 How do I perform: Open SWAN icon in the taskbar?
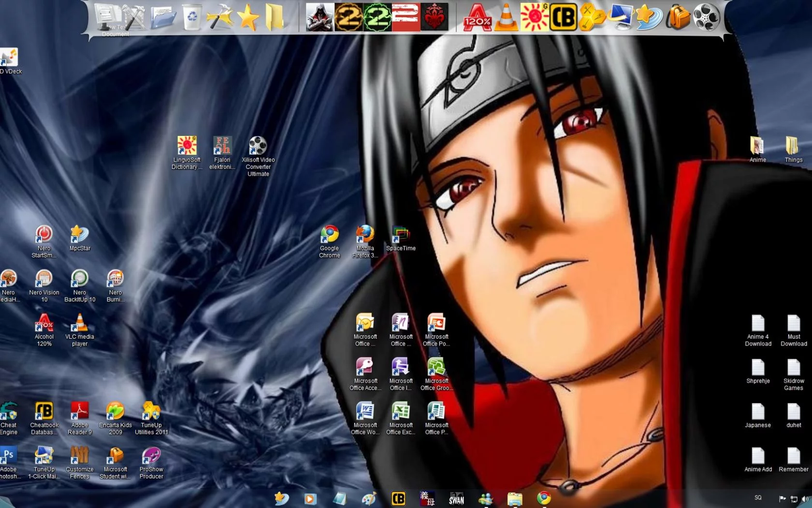click(x=456, y=498)
